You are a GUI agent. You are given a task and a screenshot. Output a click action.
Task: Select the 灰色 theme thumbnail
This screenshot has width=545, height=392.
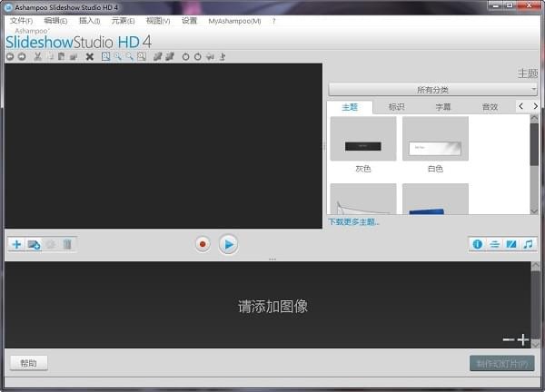[363, 139]
